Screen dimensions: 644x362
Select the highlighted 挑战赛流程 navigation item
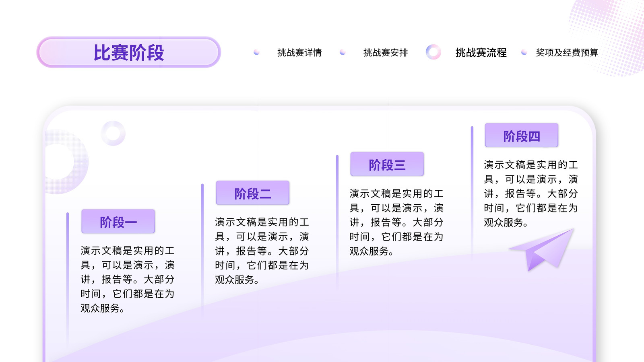coord(481,53)
